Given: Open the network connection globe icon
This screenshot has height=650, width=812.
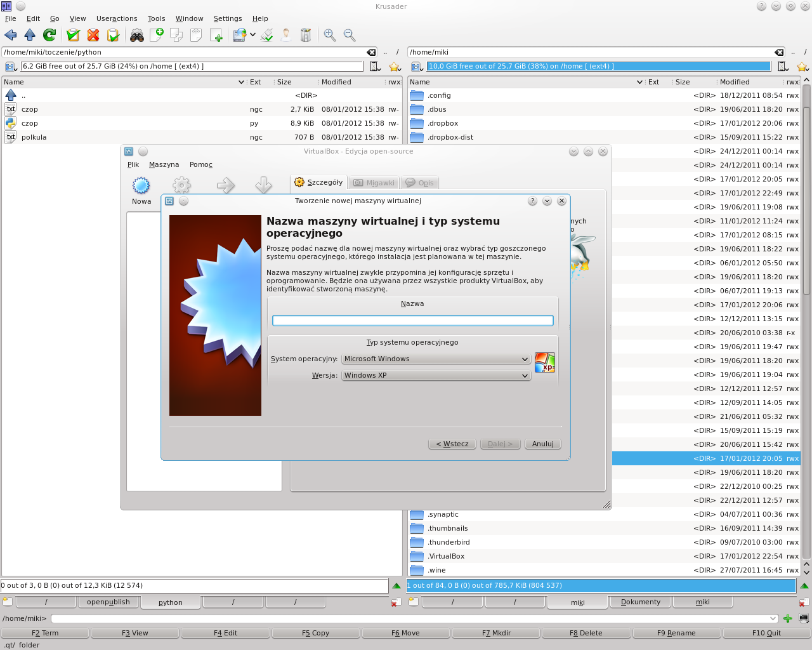Looking at the screenshot, I should coord(239,35).
